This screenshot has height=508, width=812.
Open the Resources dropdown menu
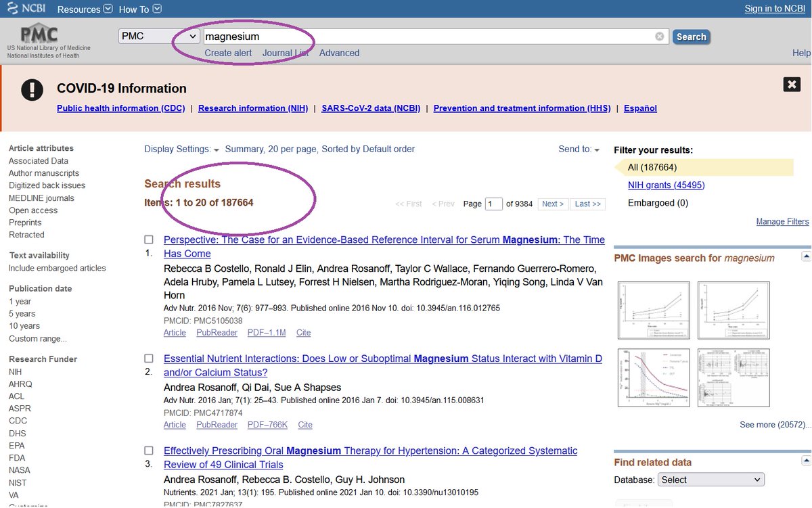85,9
